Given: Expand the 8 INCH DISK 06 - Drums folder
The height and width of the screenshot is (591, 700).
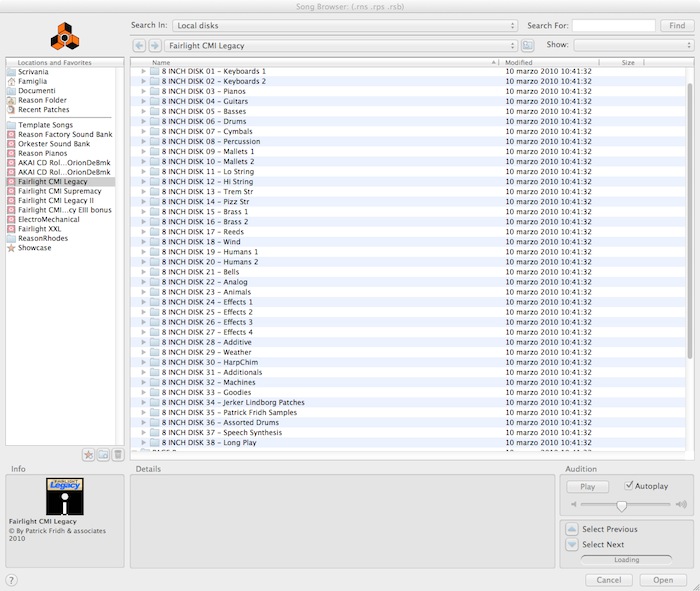Looking at the screenshot, I should tap(144, 122).
